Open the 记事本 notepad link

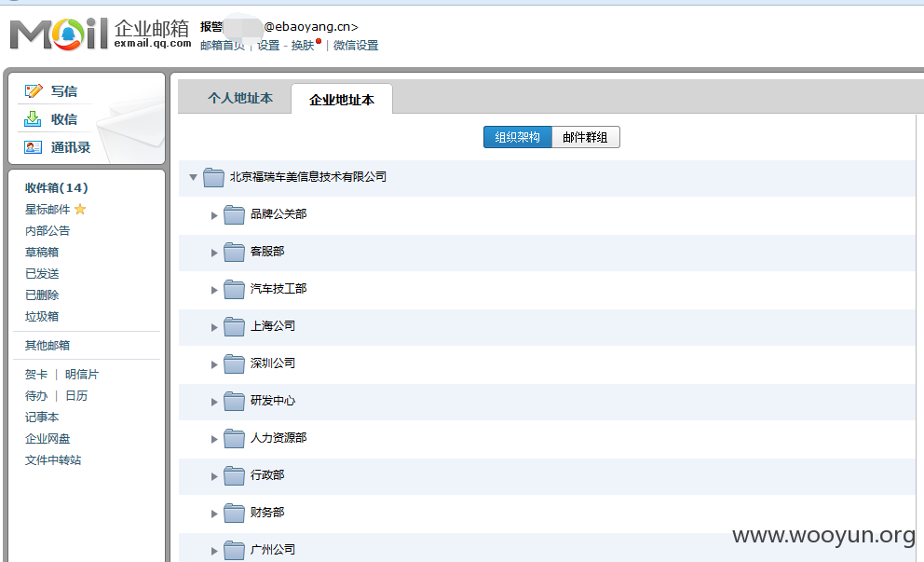point(42,417)
